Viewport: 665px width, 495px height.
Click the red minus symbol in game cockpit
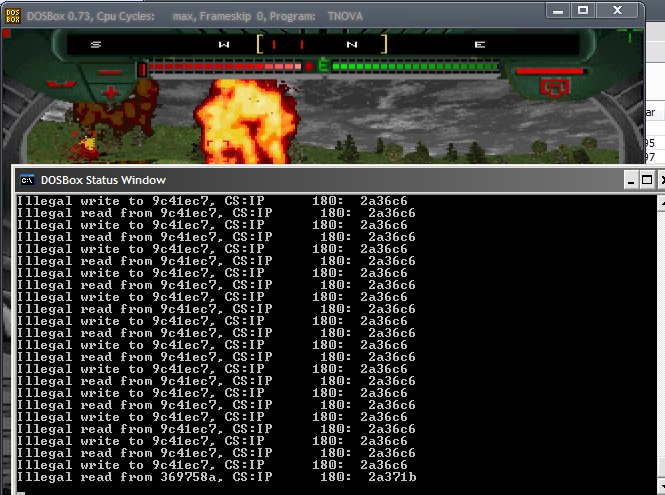(110, 73)
